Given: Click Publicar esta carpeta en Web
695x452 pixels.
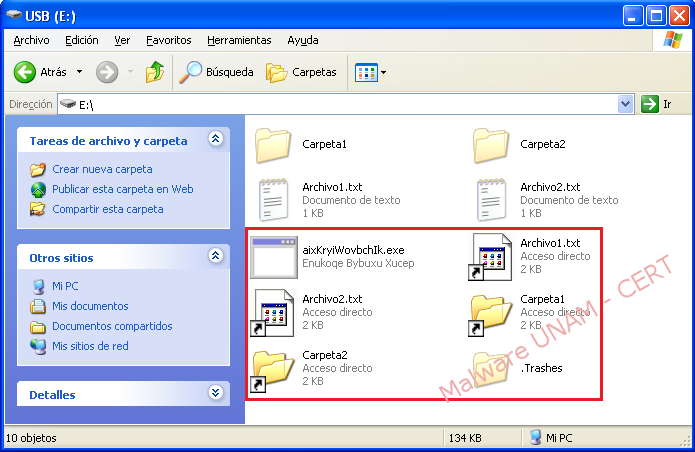Looking at the screenshot, I should tap(123, 189).
